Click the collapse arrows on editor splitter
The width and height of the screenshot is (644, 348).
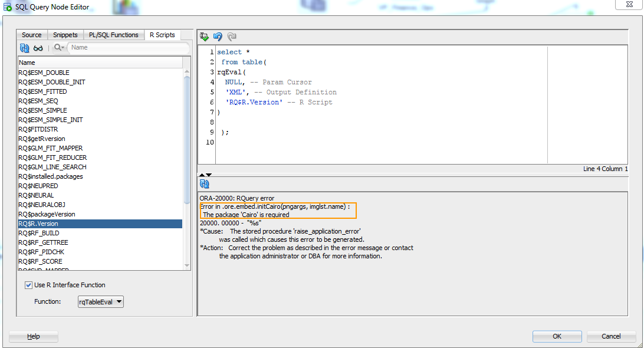[x=205, y=175]
